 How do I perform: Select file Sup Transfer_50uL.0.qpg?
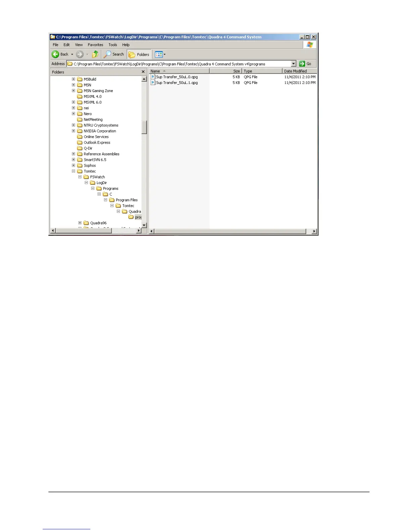177,77
